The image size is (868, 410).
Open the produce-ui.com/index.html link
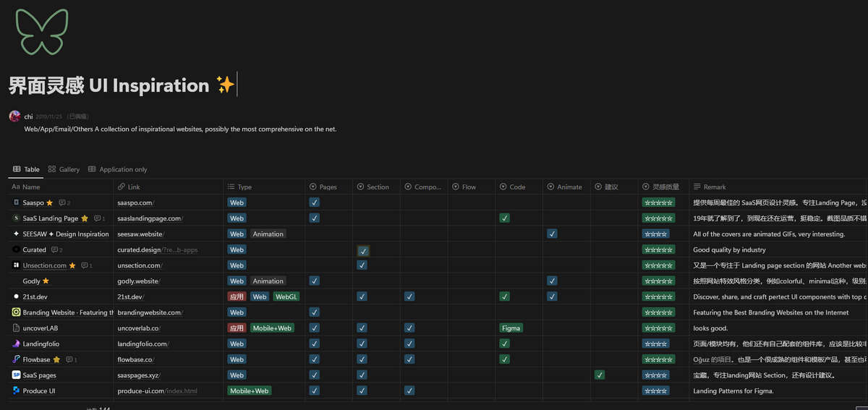coord(157,390)
